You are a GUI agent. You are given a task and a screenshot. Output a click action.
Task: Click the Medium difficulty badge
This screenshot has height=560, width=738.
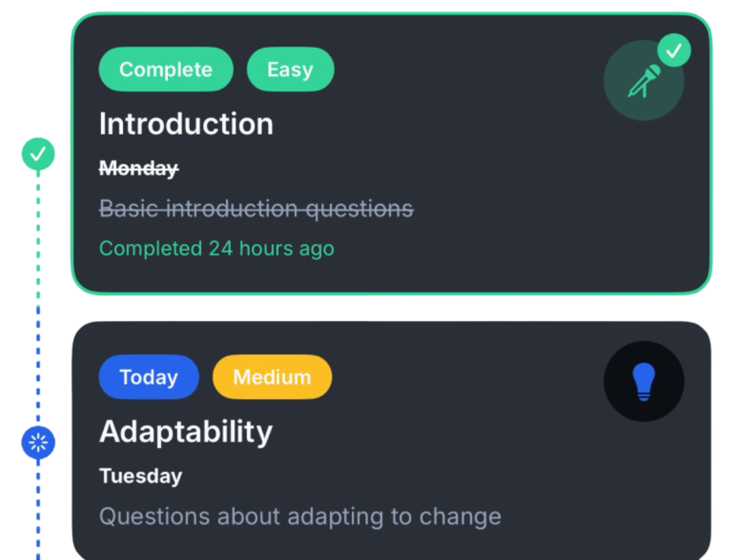272,377
